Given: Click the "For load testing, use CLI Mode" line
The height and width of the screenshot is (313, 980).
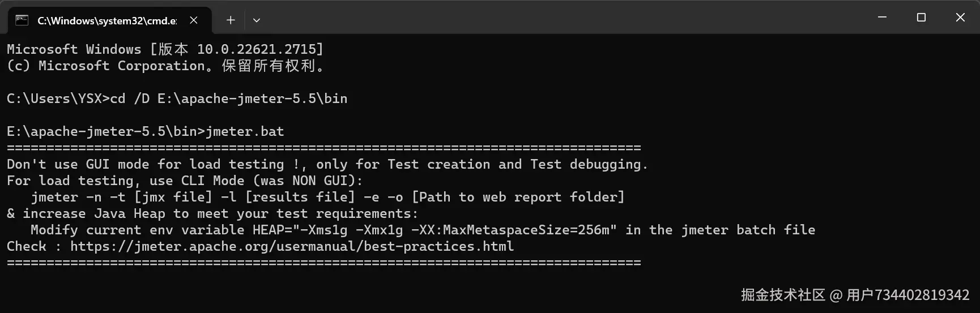Looking at the screenshot, I should pos(184,181).
